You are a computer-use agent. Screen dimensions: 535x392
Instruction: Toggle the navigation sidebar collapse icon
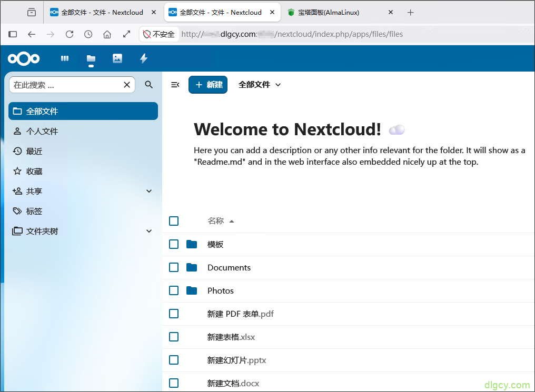(175, 85)
